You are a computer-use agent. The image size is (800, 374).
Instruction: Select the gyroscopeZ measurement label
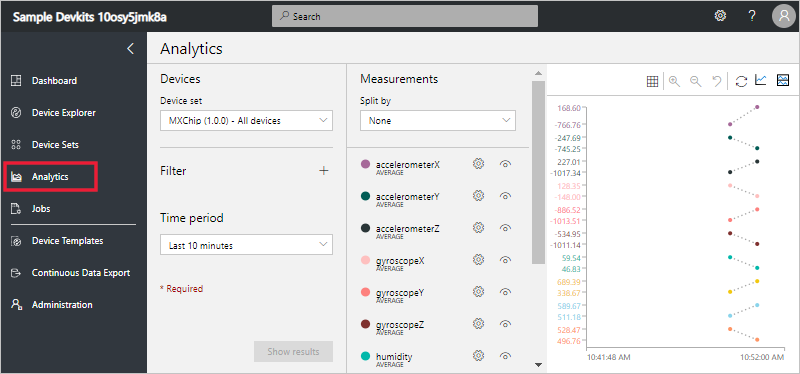pyautogui.click(x=400, y=325)
